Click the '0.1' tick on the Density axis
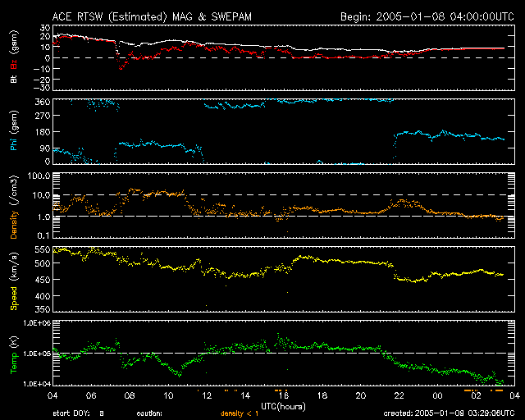The height and width of the screenshot is (420, 525). pyautogui.click(x=43, y=235)
